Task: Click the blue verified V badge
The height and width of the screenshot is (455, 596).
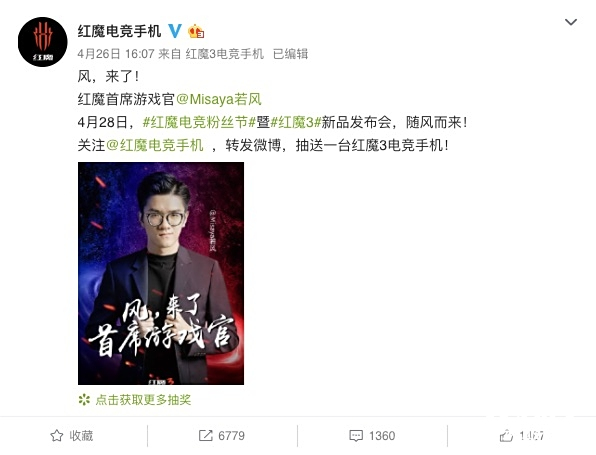Action: (x=175, y=31)
